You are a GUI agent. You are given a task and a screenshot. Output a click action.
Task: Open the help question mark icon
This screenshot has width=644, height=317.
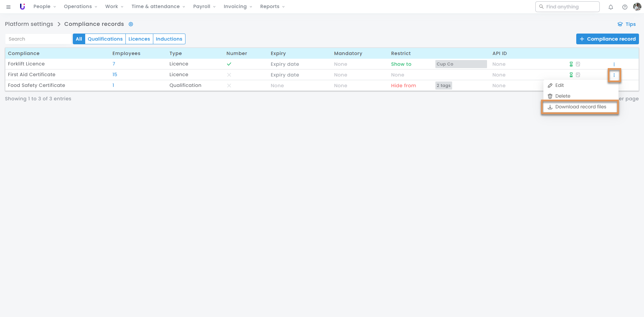(x=625, y=7)
